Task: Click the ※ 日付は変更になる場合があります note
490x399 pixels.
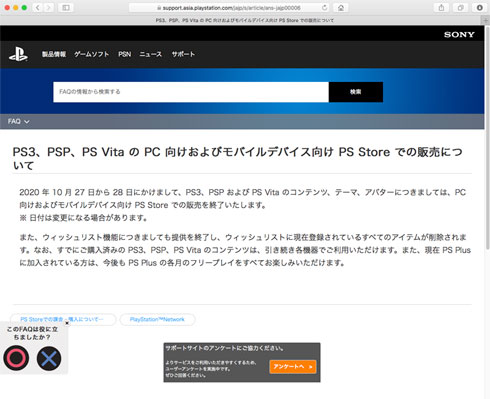Action: click(x=83, y=218)
